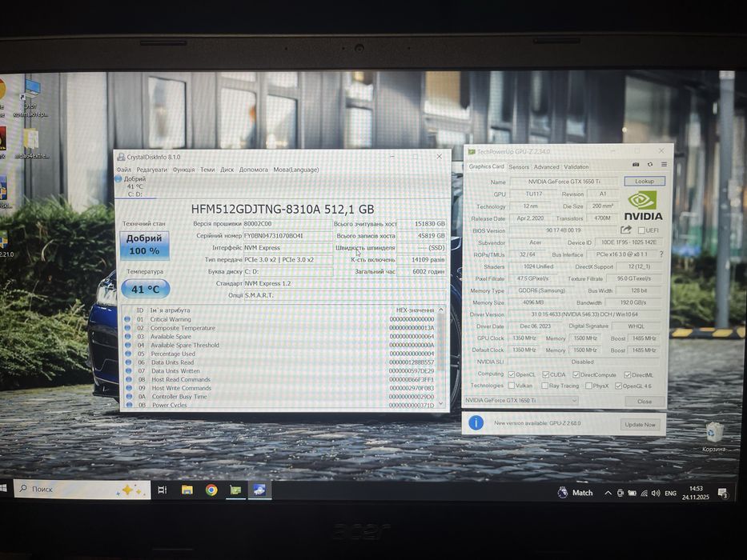Image resolution: width=747 pixels, height=560 pixels.
Task: Open 'Допомога' menu
Action: (254, 170)
